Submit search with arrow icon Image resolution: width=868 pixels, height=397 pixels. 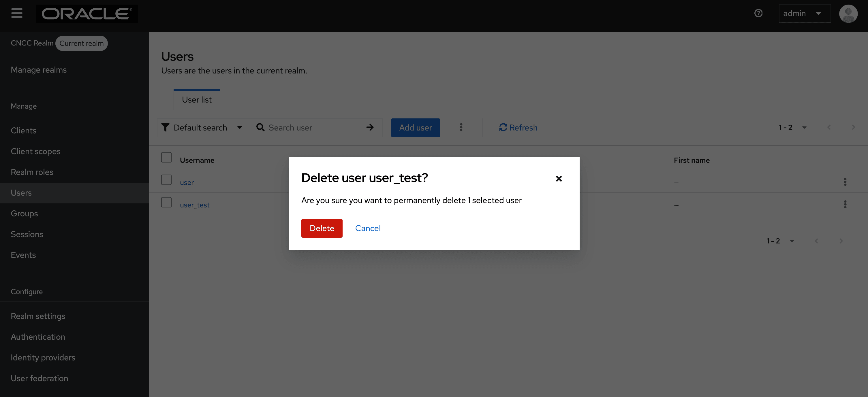point(370,128)
